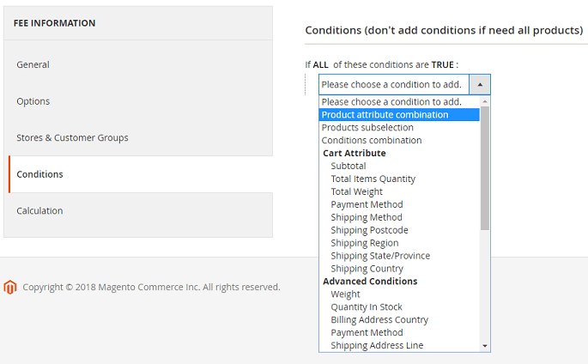Open the General tab
Image resolution: width=588 pixels, height=364 pixels.
pos(33,64)
